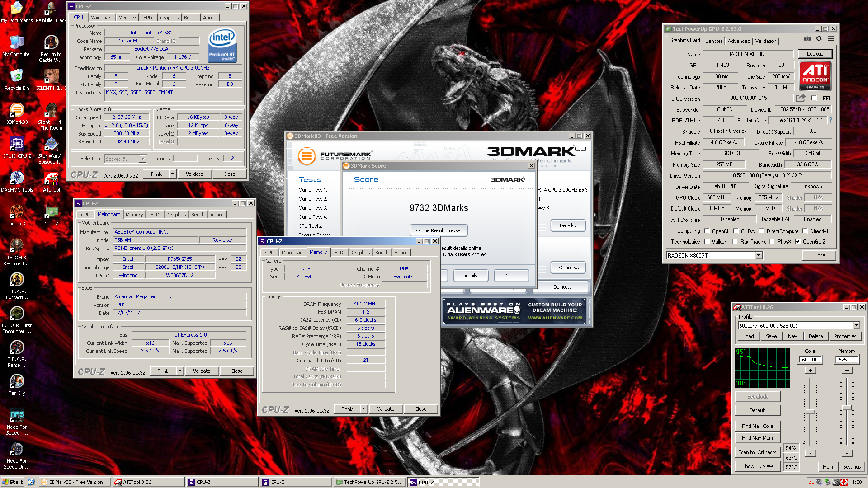The width and height of the screenshot is (868, 488).
Task: Click the Internet Explorer quick launch icon
Action: [31, 482]
